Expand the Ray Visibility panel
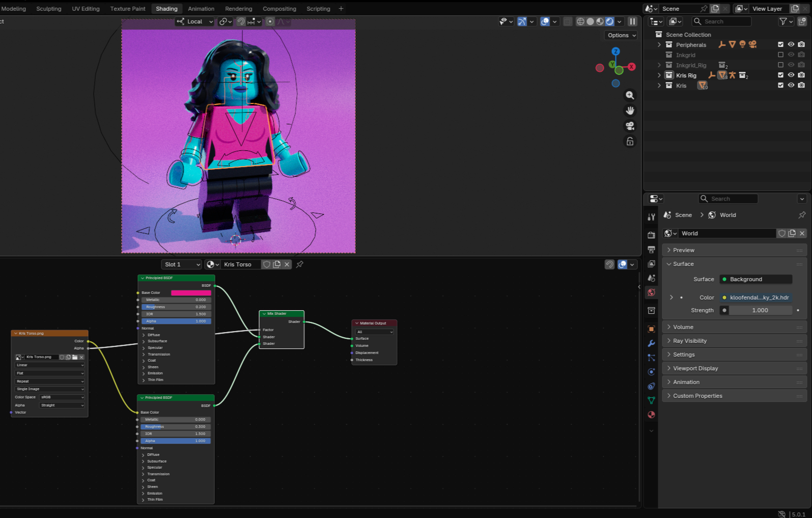 [x=690, y=341]
